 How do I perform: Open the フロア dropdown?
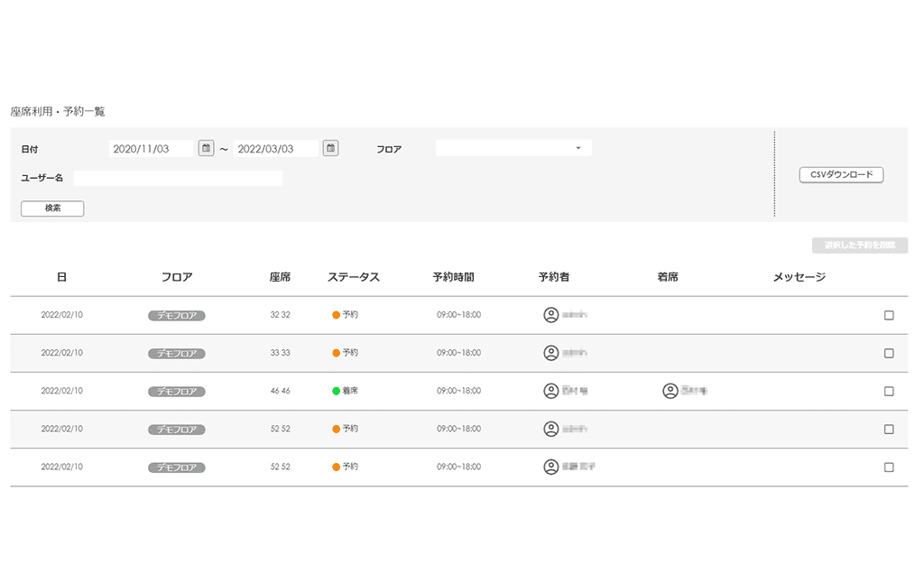coord(513,147)
